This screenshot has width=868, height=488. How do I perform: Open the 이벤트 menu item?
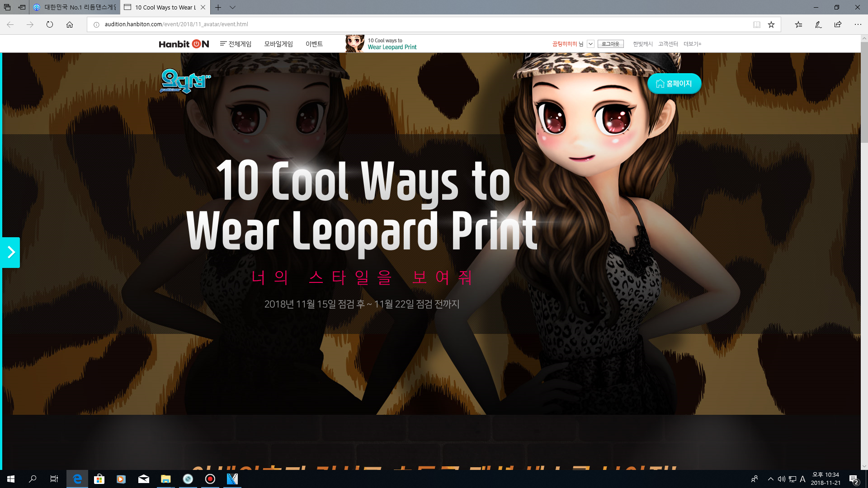(314, 44)
